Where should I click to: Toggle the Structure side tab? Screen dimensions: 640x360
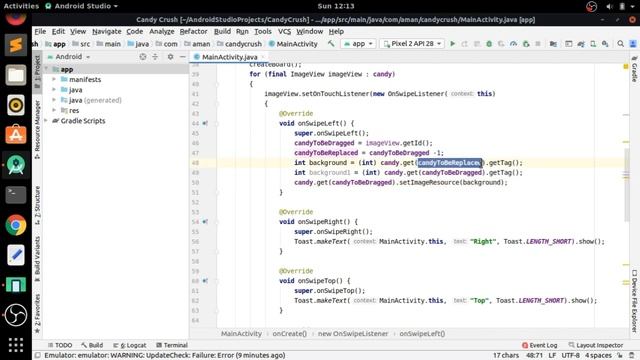point(37,205)
